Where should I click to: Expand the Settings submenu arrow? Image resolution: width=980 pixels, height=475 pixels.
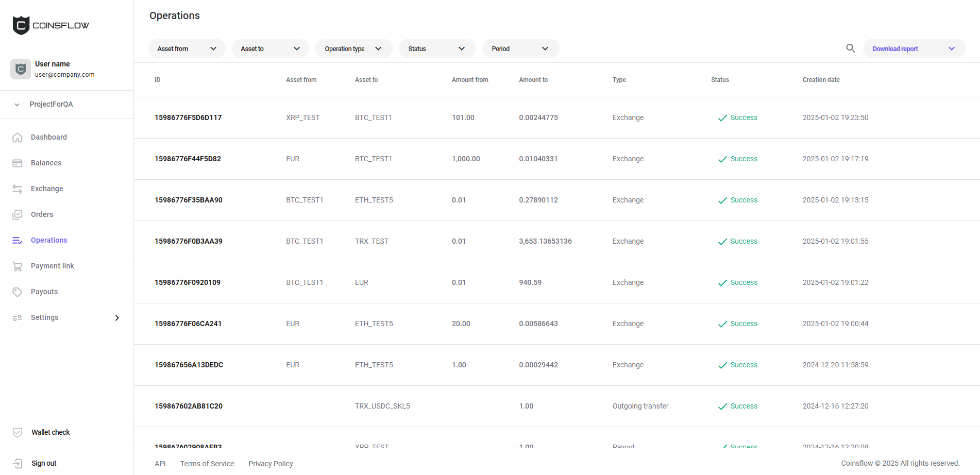click(x=117, y=317)
